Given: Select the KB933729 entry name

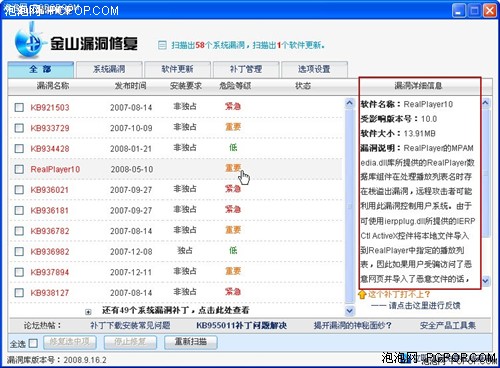Looking at the screenshot, I should [x=50, y=128].
